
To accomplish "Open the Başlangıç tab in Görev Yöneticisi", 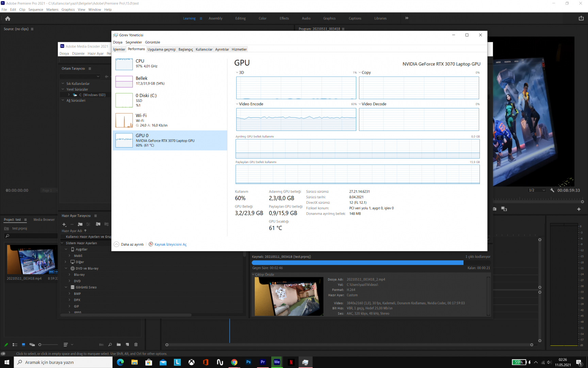I will pos(186,49).
